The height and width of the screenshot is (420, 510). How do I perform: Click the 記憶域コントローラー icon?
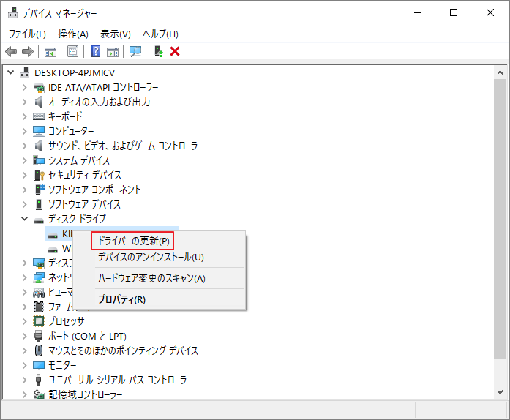point(39,394)
